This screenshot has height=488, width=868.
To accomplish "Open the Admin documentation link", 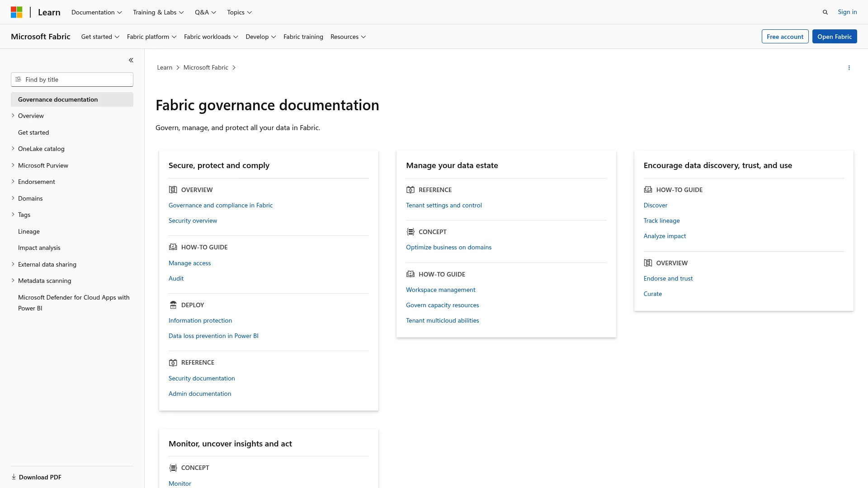I will coord(200,394).
